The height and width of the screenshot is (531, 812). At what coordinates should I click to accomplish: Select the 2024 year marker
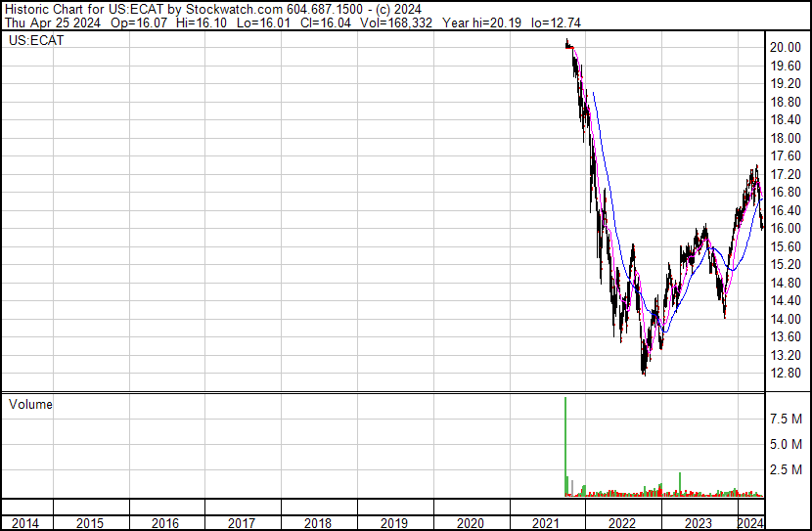(x=750, y=523)
